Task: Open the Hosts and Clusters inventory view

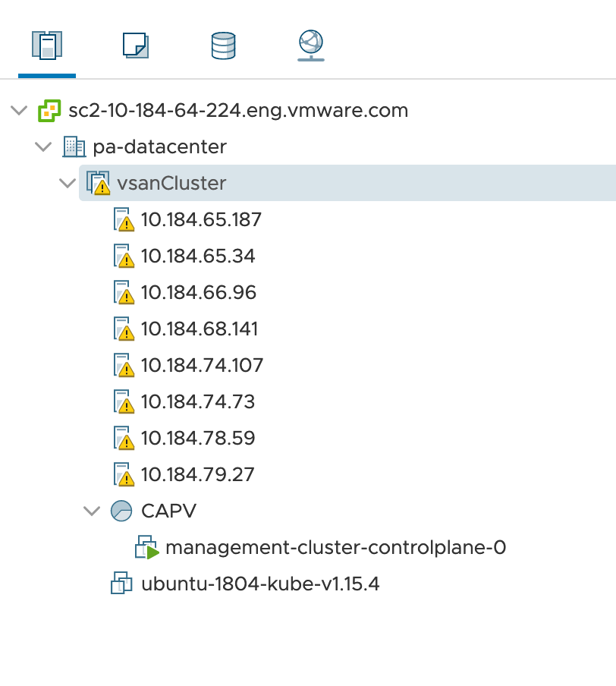Action: 47,46
